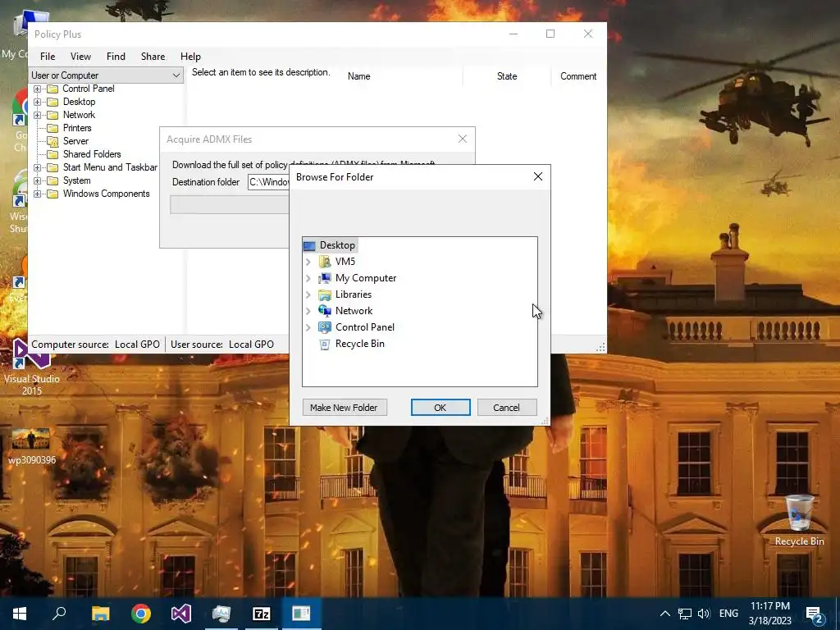Click the monitor app icon on taskbar

point(221,614)
